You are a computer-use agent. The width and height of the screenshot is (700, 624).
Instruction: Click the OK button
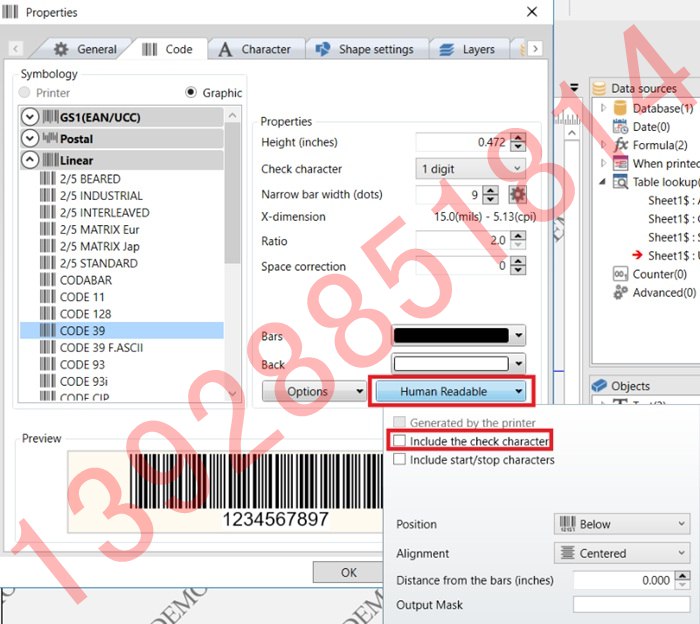(348, 573)
